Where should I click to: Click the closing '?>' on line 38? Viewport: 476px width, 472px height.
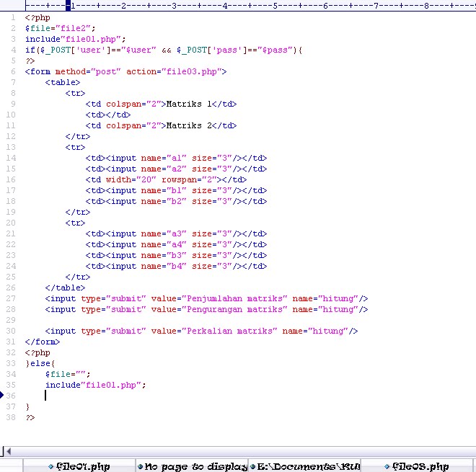click(30, 417)
